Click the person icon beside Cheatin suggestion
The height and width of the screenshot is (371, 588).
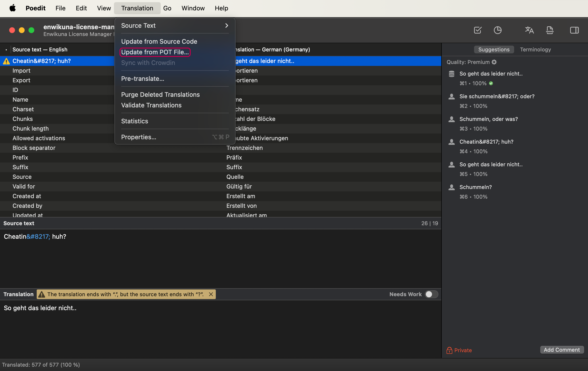(451, 142)
